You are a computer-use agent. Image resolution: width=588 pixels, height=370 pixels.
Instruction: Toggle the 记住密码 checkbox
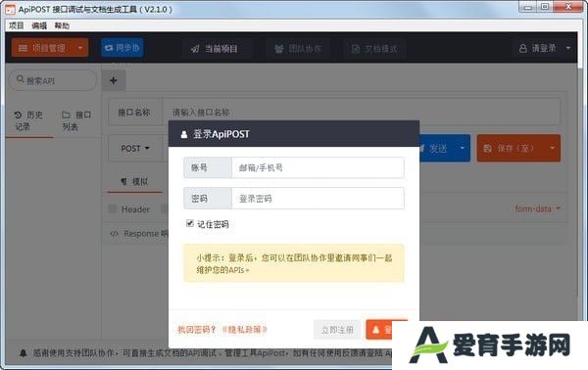pyautogui.click(x=190, y=223)
